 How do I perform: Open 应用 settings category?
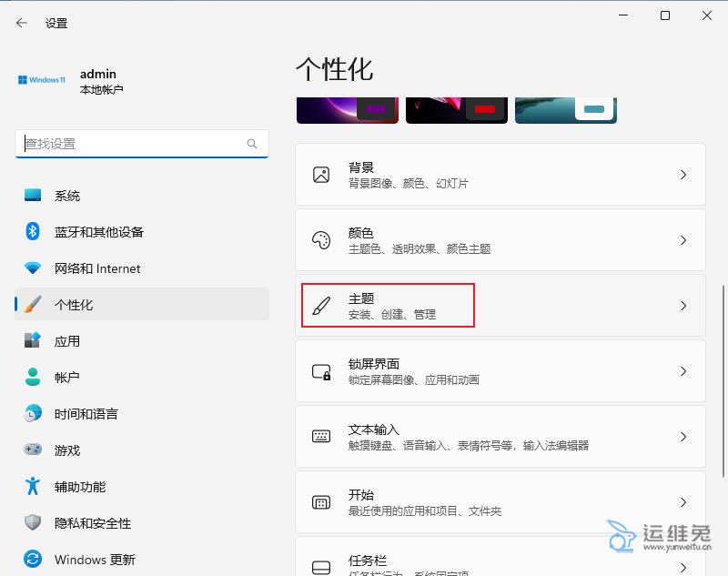pyautogui.click(x=67, y=341)
